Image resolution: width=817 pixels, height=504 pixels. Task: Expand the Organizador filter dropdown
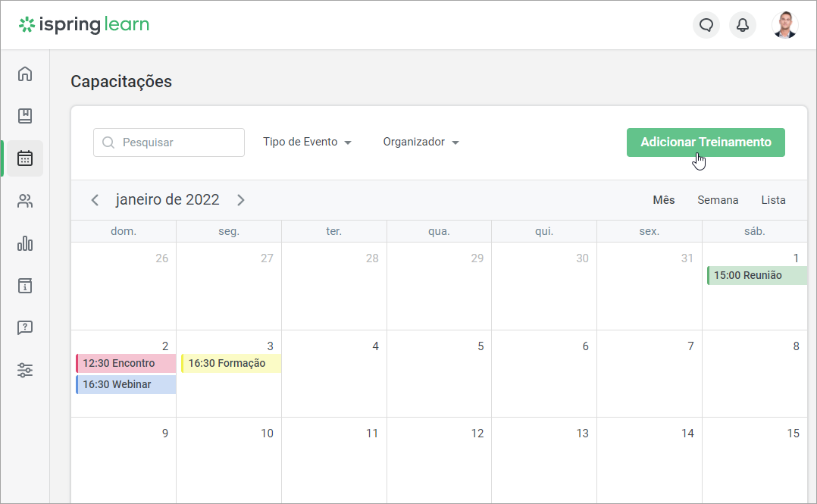pos(421,142)
